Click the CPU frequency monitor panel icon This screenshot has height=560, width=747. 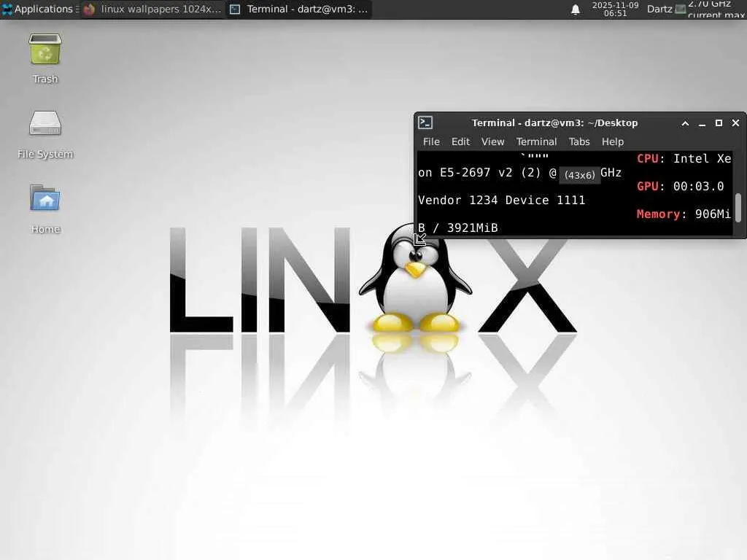(x=681, y=9)
